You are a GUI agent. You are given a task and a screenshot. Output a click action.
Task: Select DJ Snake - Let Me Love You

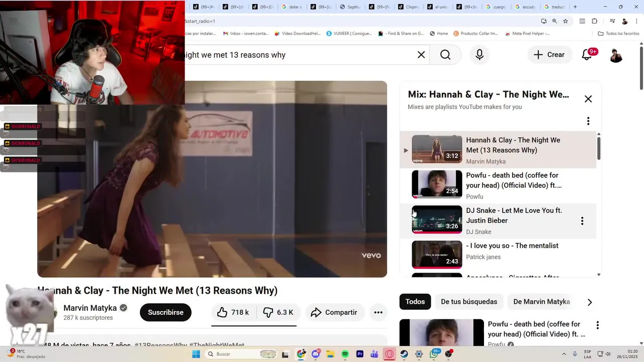(498, 220)
